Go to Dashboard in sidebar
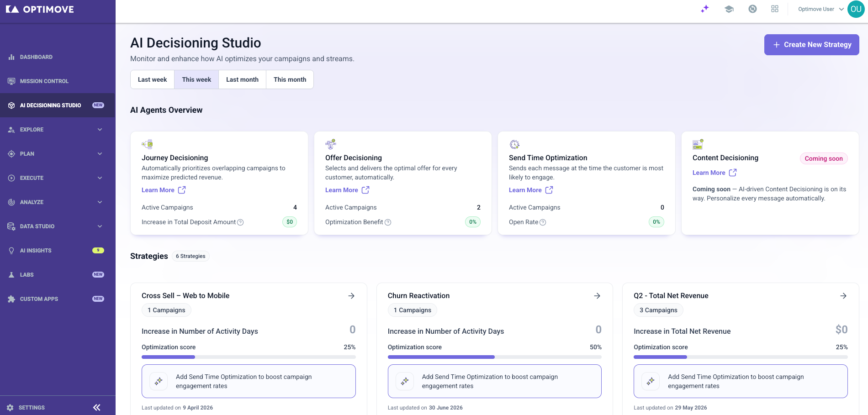Viewport: 868px width, 415px height. (x=58, y=57)
